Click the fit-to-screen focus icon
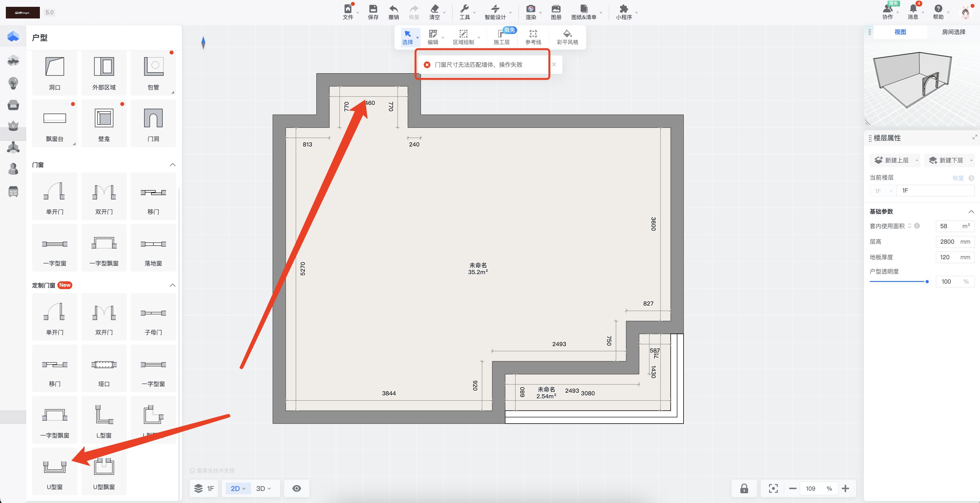 coord(773,488)
